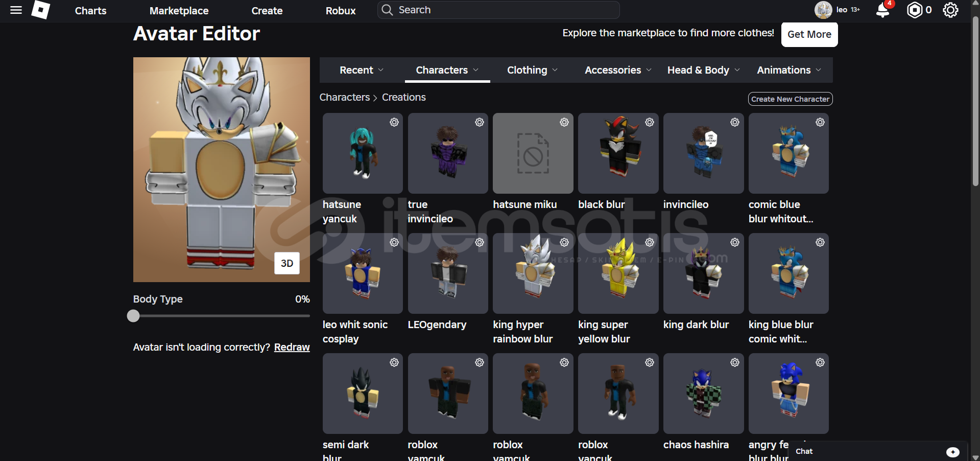Image resolution: width=980 pixels, height=461 pixels.
Task: Click the gear icon on hatsune yancuk character
Action: 394,122
